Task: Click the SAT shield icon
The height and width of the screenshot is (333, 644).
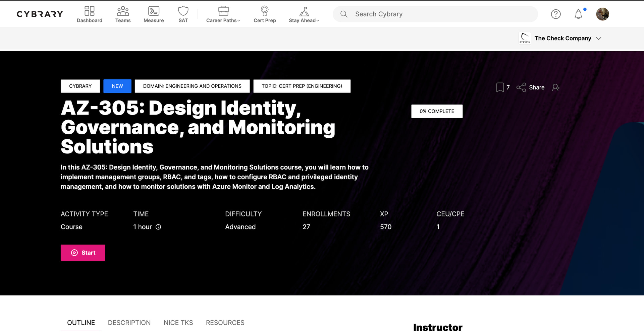Action: coord(183,11)
